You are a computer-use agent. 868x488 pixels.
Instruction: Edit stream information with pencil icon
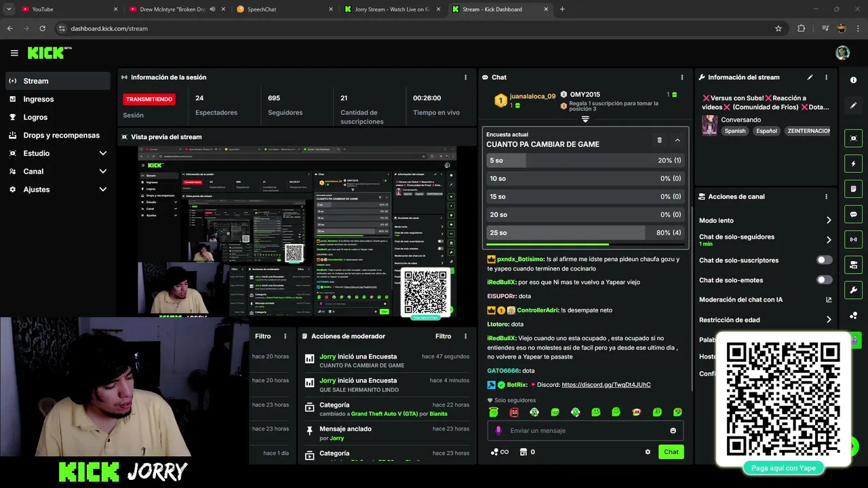point(810,77)
